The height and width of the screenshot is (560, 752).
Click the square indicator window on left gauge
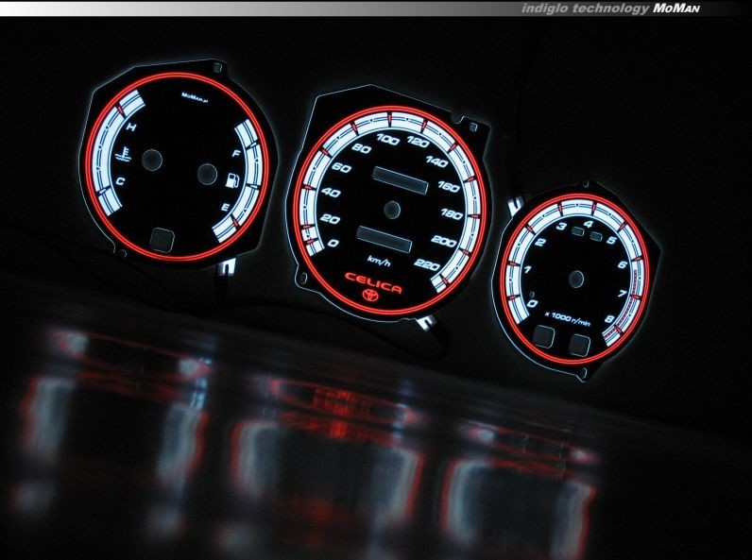click(x=162, y=240)
